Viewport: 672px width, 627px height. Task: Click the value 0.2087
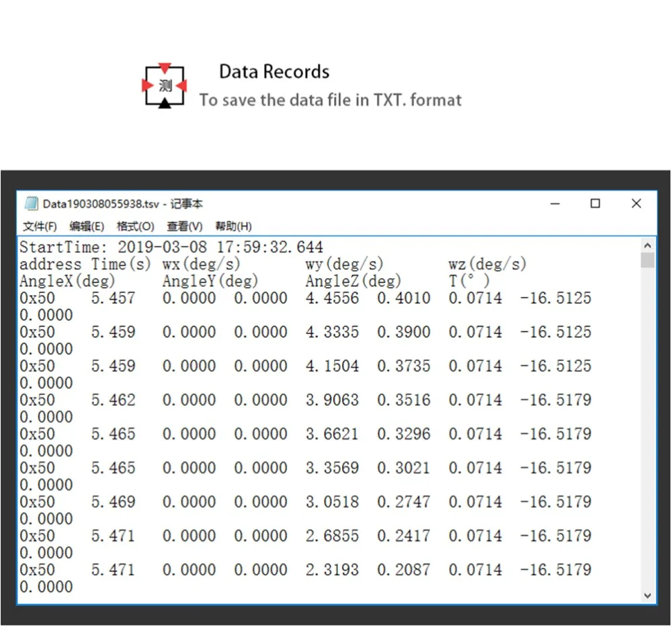404,570
